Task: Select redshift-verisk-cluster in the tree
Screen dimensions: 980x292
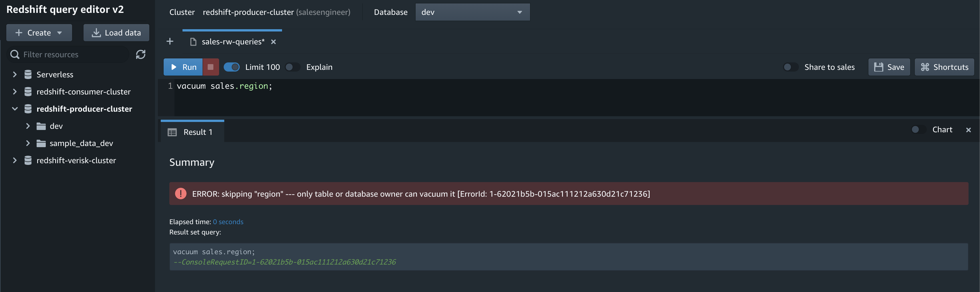Action: [x=76, y=160]
